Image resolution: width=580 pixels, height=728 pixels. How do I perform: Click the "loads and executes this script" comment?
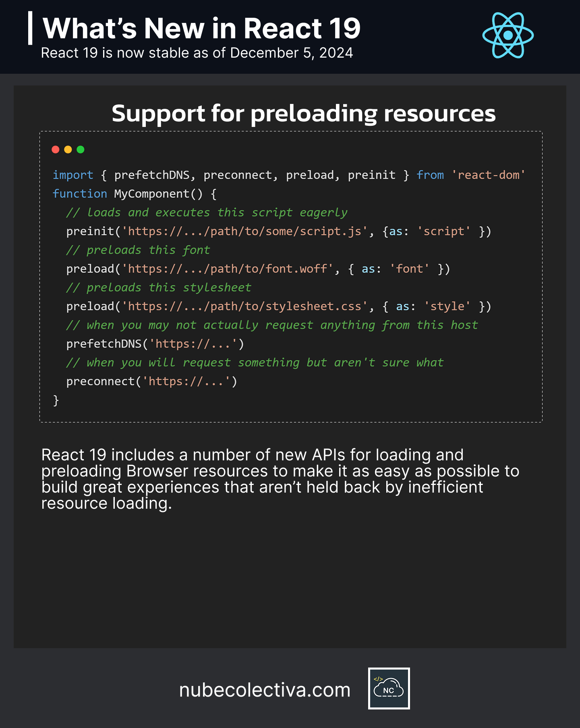tap(207, 212)
